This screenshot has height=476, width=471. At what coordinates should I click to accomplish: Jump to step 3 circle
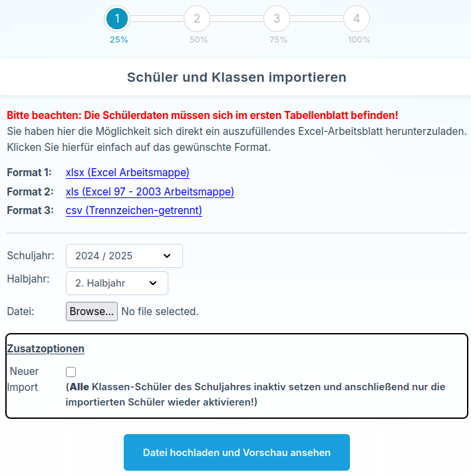click(x=277, y=19)
